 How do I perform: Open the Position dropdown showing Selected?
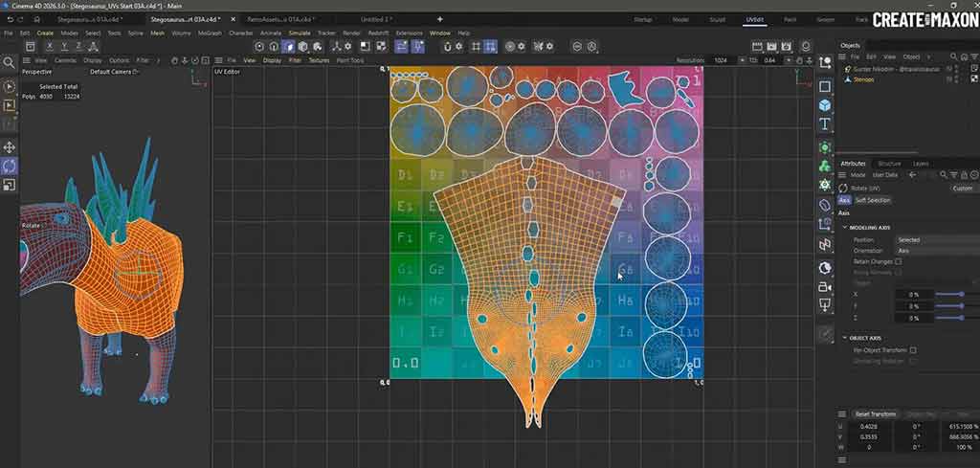tap(937, 240)
